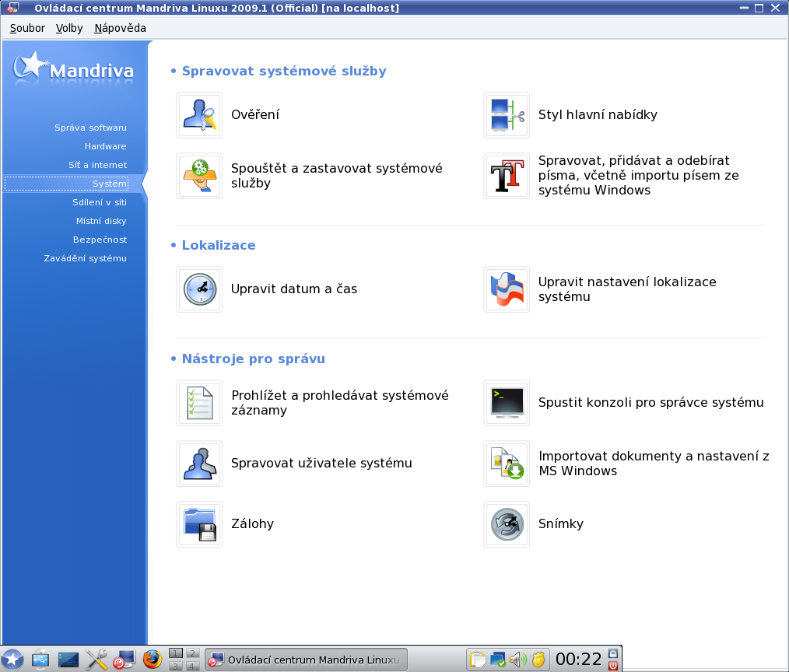Switch to virtual desktop 2
The width and height of the screenshot is (789, 672).
(191, 653)
